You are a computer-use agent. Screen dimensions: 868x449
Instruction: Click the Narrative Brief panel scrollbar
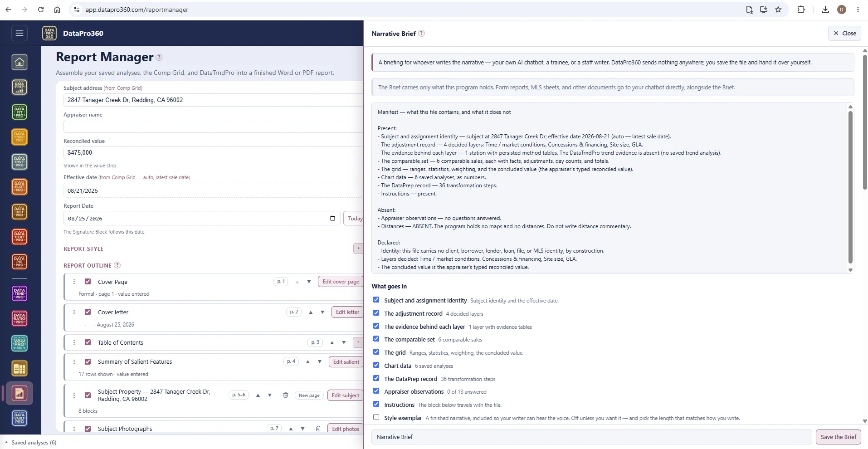865,122
